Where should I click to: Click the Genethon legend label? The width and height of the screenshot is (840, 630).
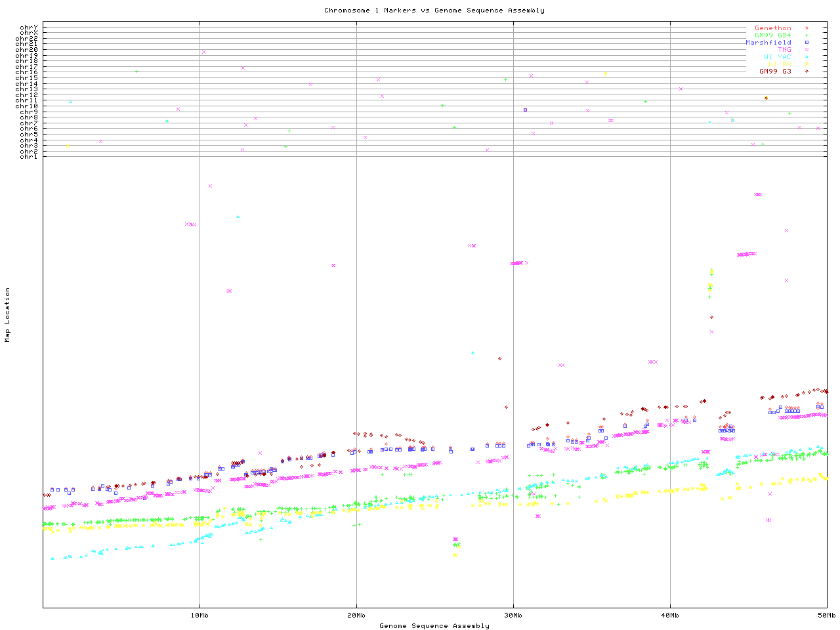click(x=772, y=28)
